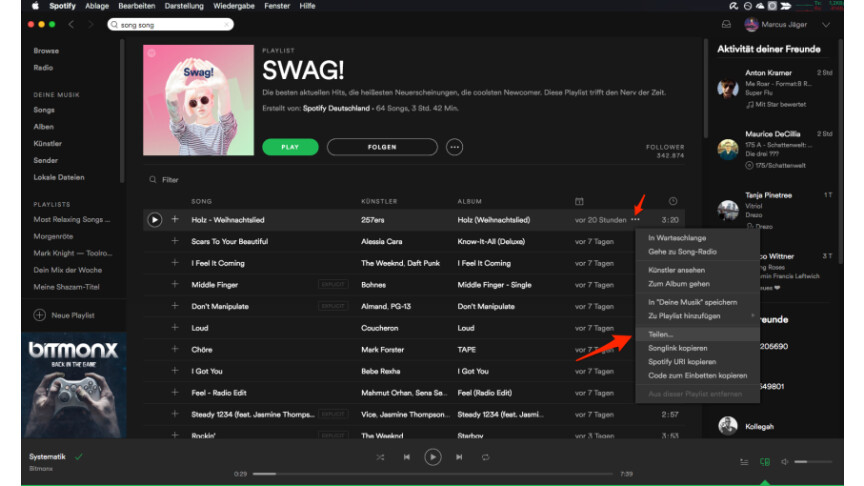Click Neue Playlist label

pos(73,315)
